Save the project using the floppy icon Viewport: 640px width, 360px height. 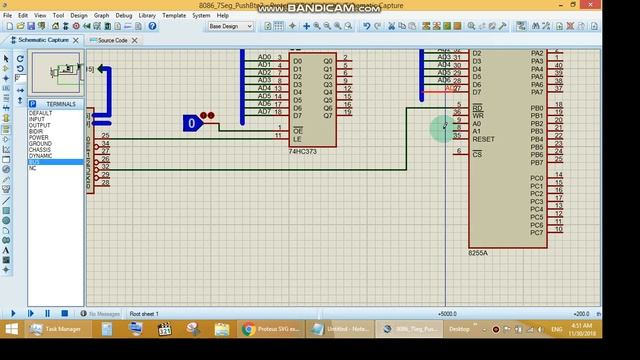click(31, 26)
